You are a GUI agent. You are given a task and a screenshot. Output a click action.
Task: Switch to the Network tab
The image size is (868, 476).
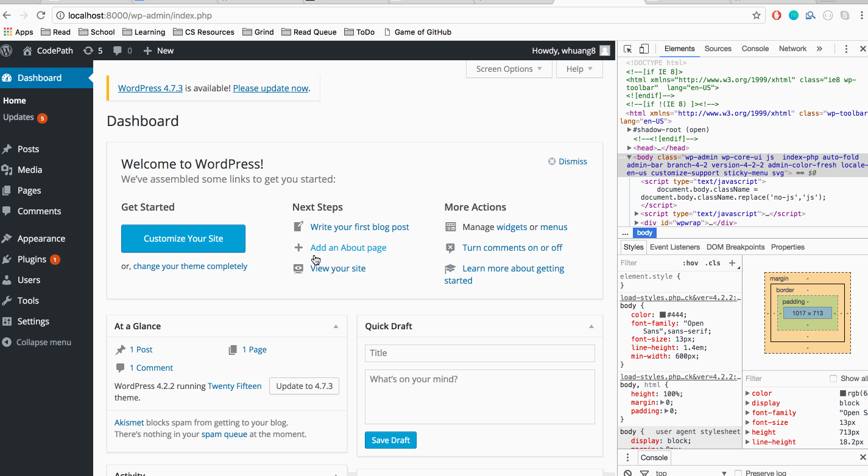[792, 49]
